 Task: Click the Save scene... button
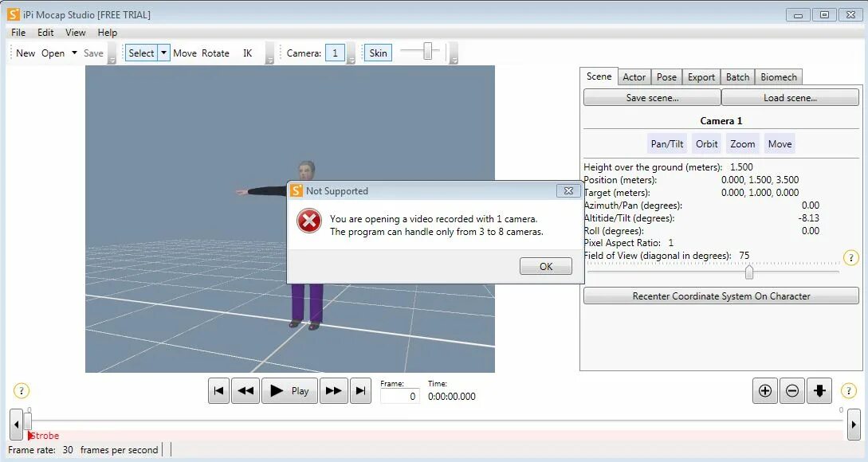(x=652, y=97)
